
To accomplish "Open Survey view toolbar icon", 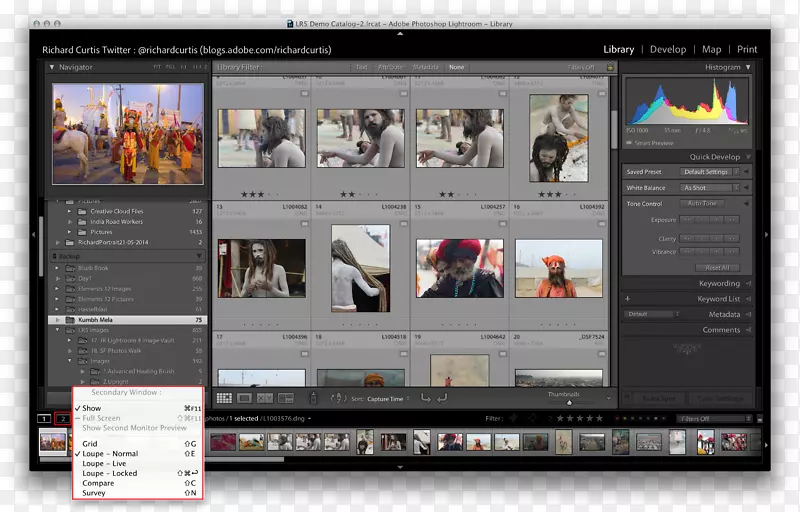I will pyautogui.click(x=286, y=398).
